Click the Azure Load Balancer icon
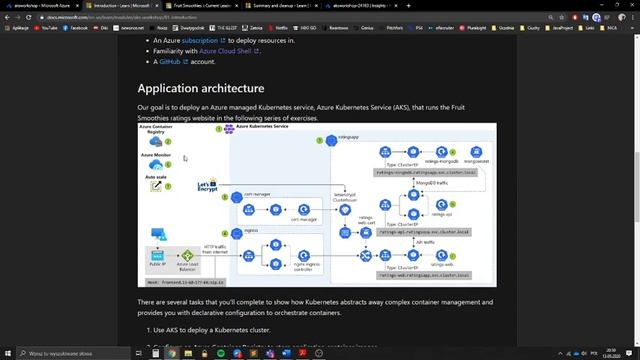 pos(187,256)
